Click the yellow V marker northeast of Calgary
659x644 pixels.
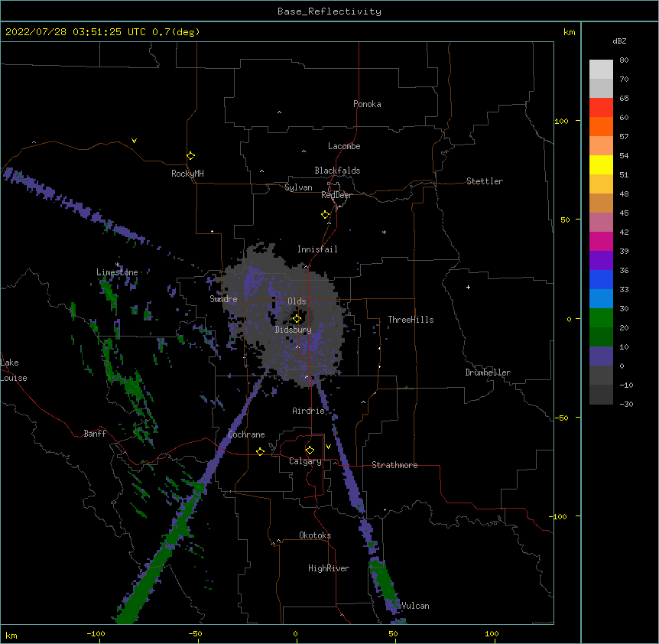click(328, 447)
